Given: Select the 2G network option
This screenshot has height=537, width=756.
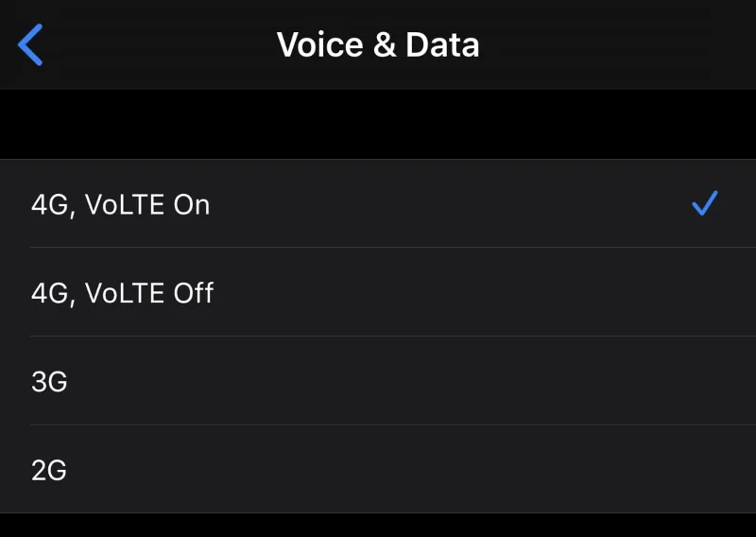Looking at the screenshot, I should pos(378,470).
